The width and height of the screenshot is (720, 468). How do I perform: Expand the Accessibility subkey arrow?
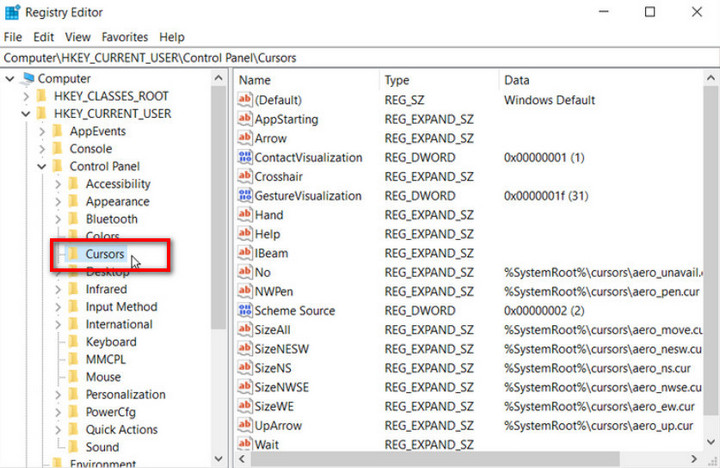(x=57, y=184)
